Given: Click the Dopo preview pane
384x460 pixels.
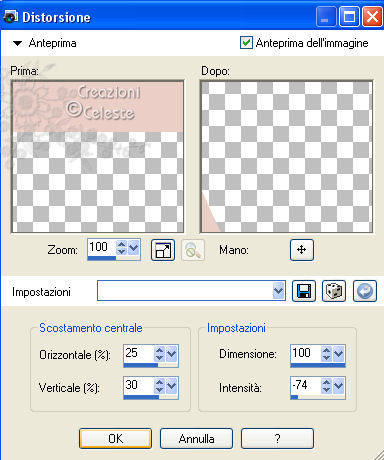Looking at the screenshot, I should 286,157.
